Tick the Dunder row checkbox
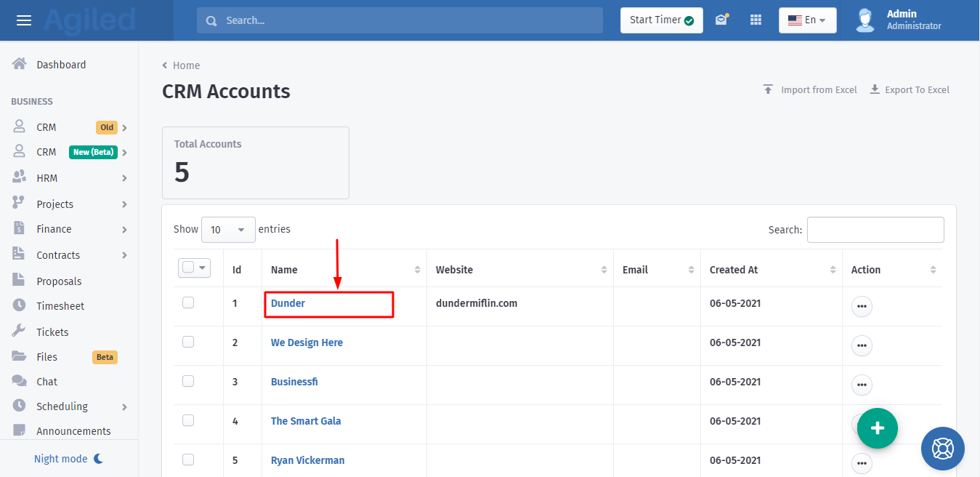Screen dimensions: 980x477 188,302
